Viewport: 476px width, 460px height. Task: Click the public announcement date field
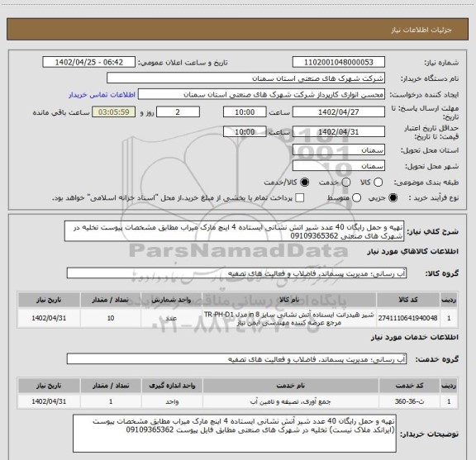[x=89, y=62]
